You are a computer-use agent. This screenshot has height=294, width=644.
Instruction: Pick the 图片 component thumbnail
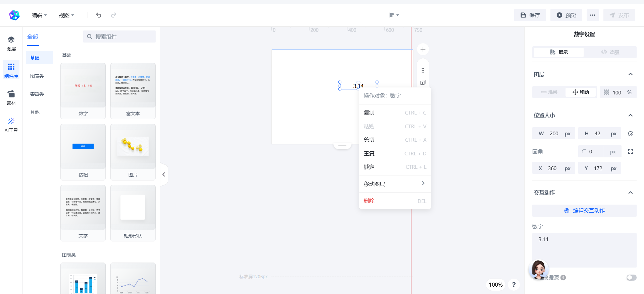[133, 152]
